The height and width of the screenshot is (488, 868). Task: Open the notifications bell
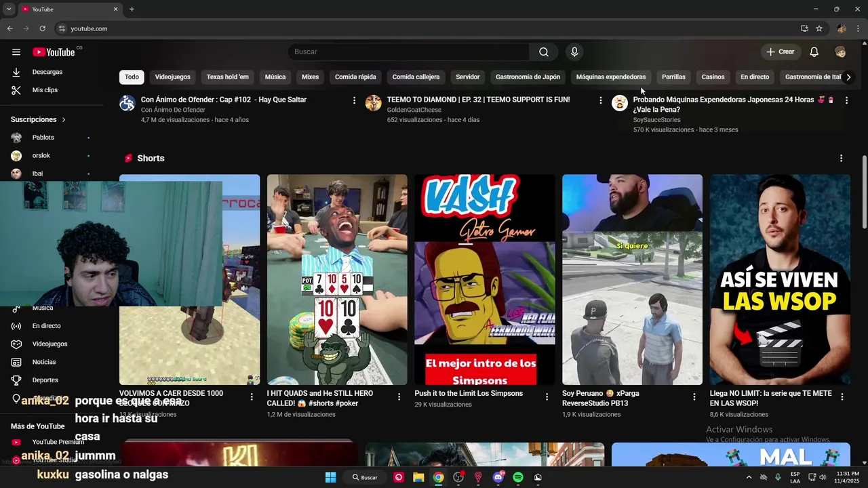pyautogui.click(x=814, y=52)
